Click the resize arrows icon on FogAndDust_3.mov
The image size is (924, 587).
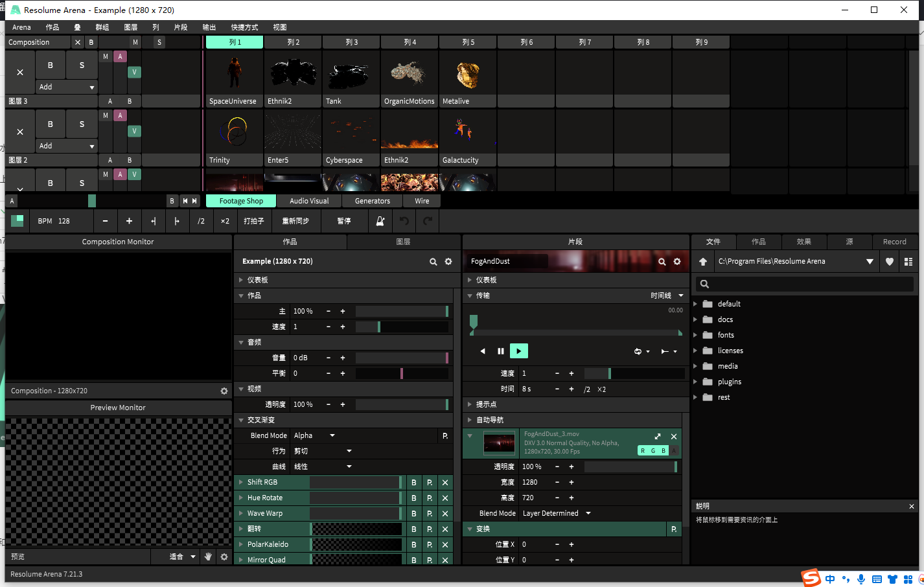[x=658, y=437]
